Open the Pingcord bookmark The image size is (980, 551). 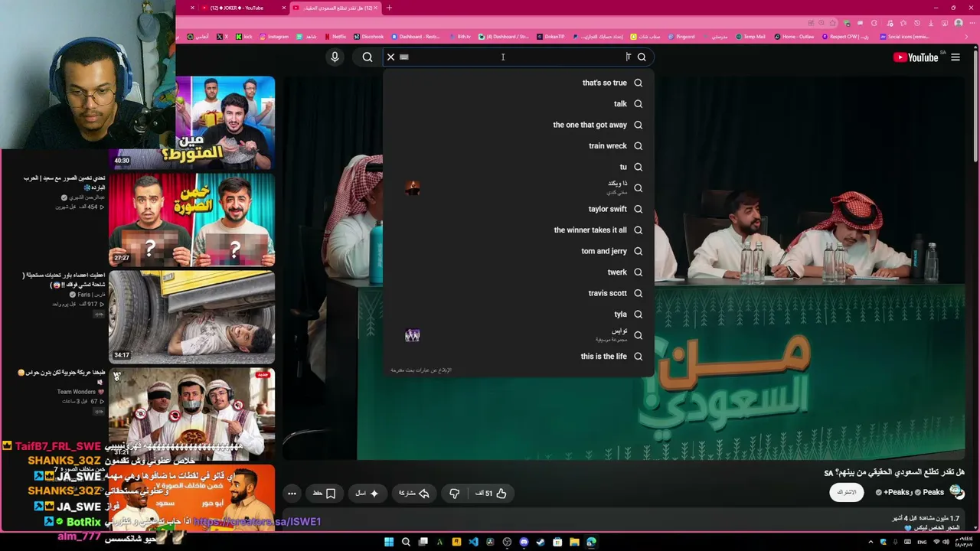[x=681, y=37]
